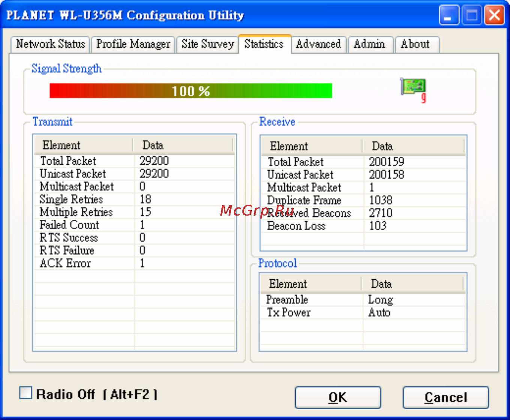Select the Single Retries row
This screenshot has height=420, width=510.
point(134,199)
